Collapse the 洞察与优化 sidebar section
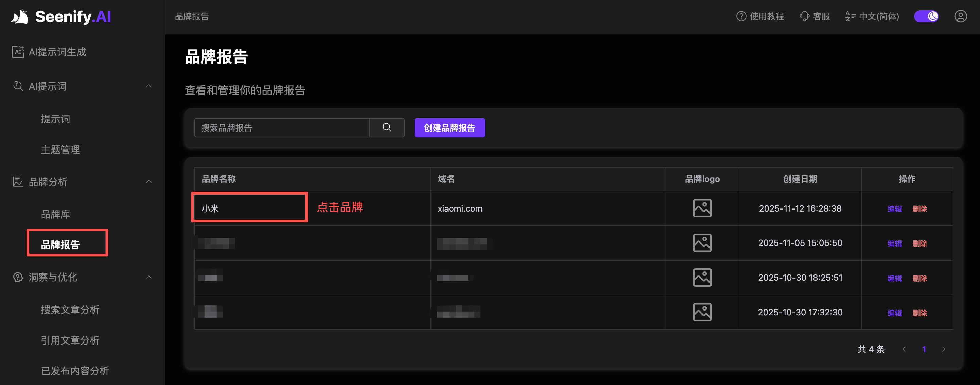This screenshot has width=980, height=385. coord(149,277)
